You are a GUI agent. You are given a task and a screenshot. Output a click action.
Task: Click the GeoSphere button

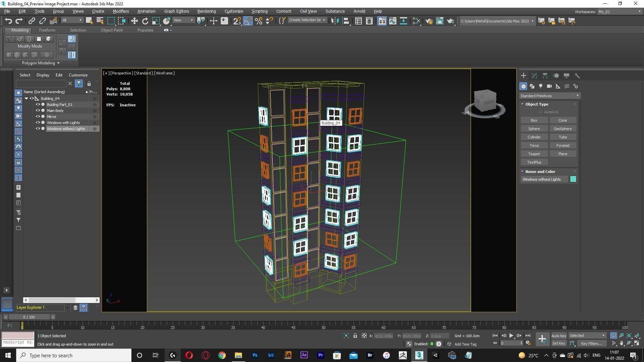tap(563, 129)
